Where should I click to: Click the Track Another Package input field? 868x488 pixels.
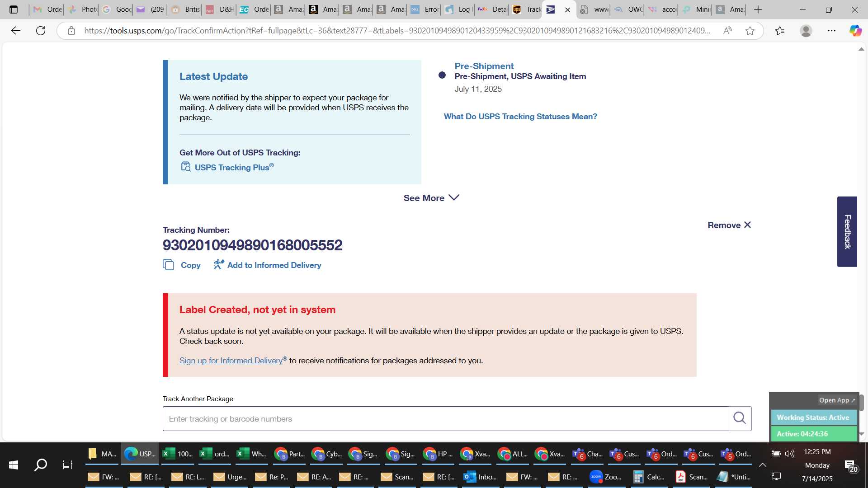[x=445, y=419]
